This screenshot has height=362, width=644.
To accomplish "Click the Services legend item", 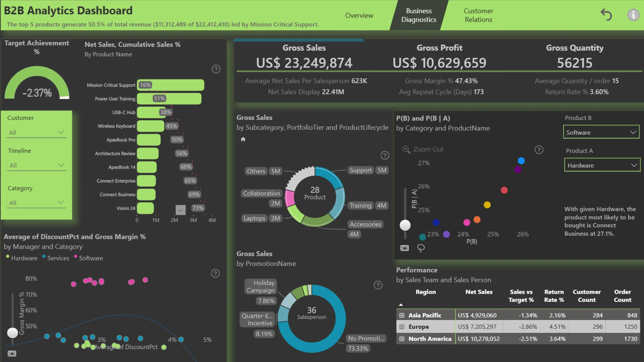I will 56,258.
